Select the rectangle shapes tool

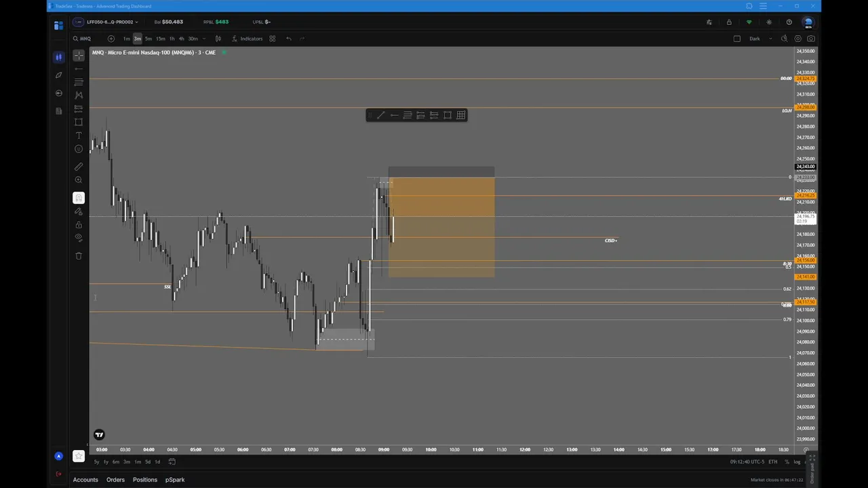[x=79, y=122]
